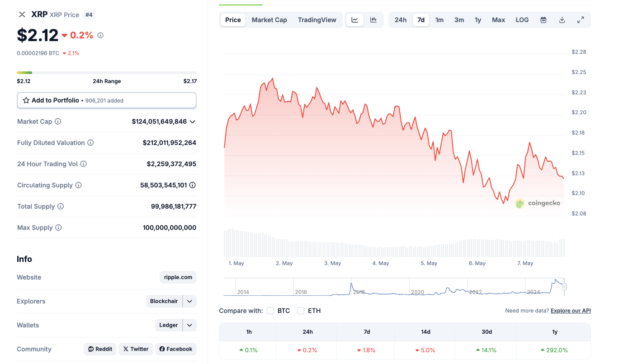
Task: Open the Circulating Supply label info icon
Action: [x=78, y=185]
